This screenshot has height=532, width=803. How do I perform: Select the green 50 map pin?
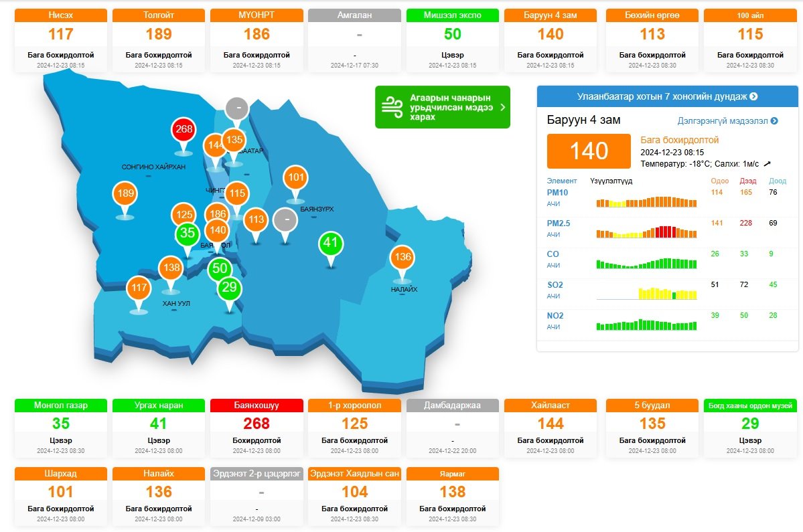(219, 270)
